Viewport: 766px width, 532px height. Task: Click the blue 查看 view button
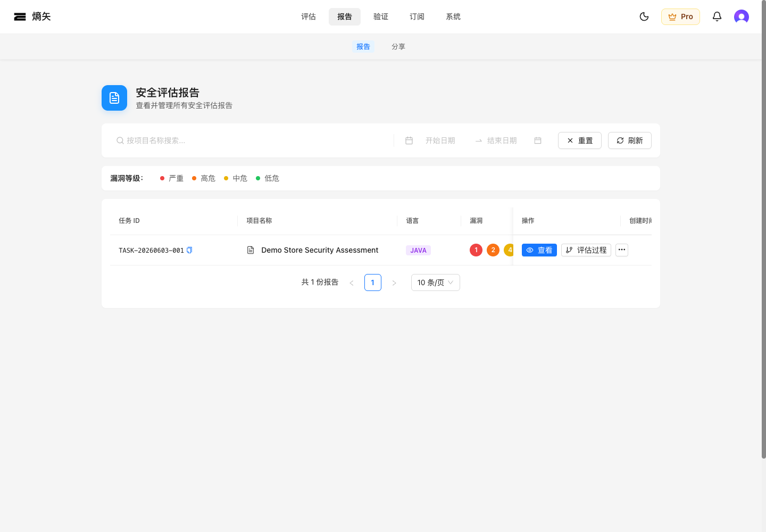[x=539, y=250]
